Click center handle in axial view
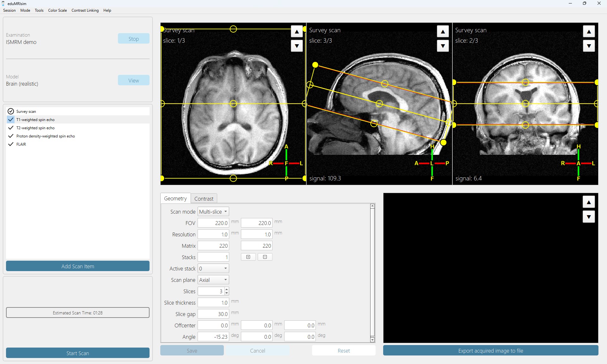This screenshot has width=607, height=364. (233, 104)
